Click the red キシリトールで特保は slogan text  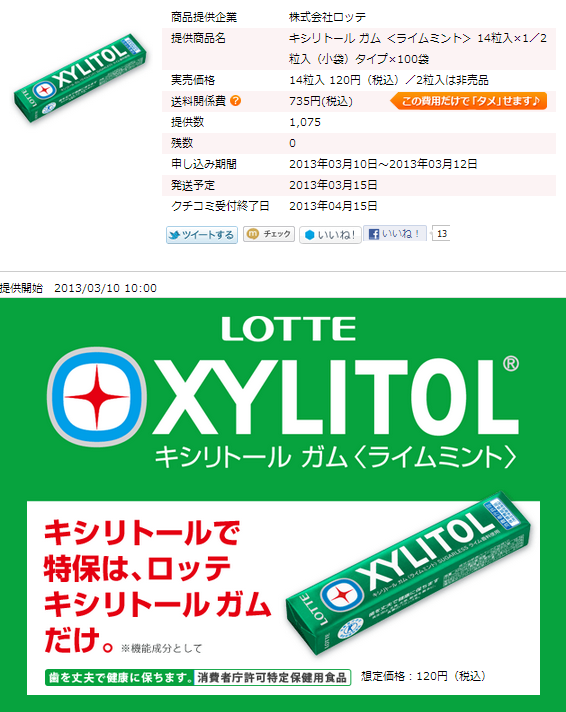(x=157, y=587)
